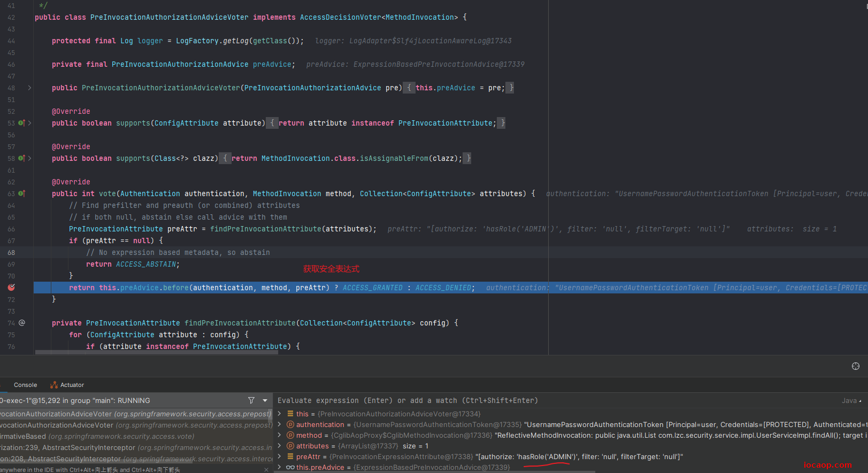This screenshot has height=473, width=868.
Task: Toggle the breakpoint on the preAdvice.before line
Action: pyautogui.click(x=11, y=288)
